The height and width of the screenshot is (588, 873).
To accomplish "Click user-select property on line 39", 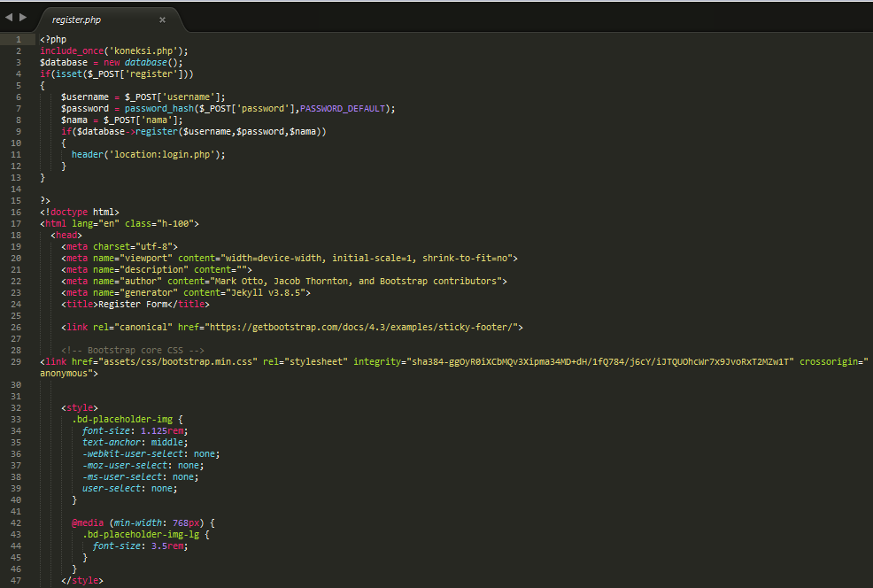I will click(112, 488).
